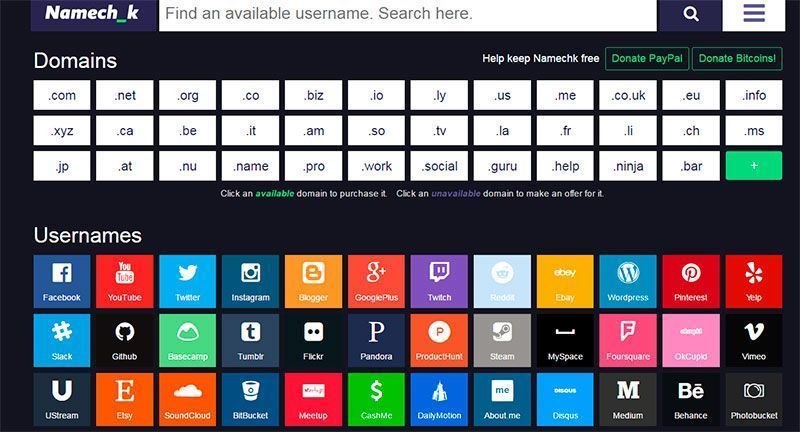Check the Instagram username tile
This screenshot has width=800, height=432.
251,282
